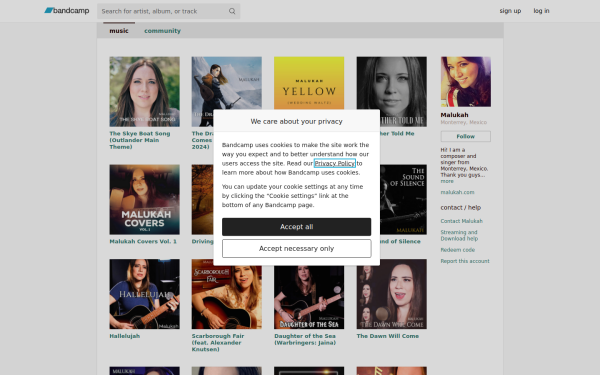Follow Malukah

click(466, 136)
